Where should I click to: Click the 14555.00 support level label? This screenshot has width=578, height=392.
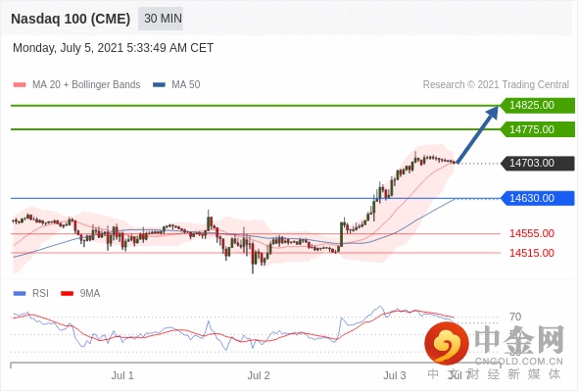click(532, 233)
